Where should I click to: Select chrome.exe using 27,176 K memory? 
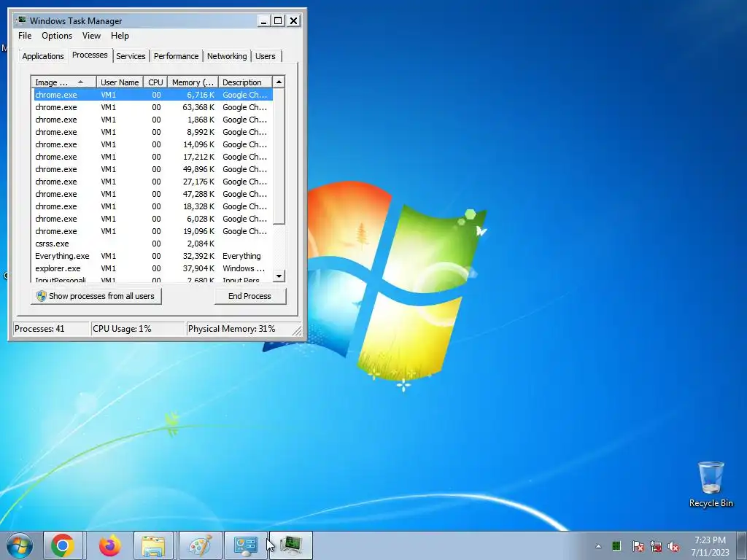click(x=152, y=182)
